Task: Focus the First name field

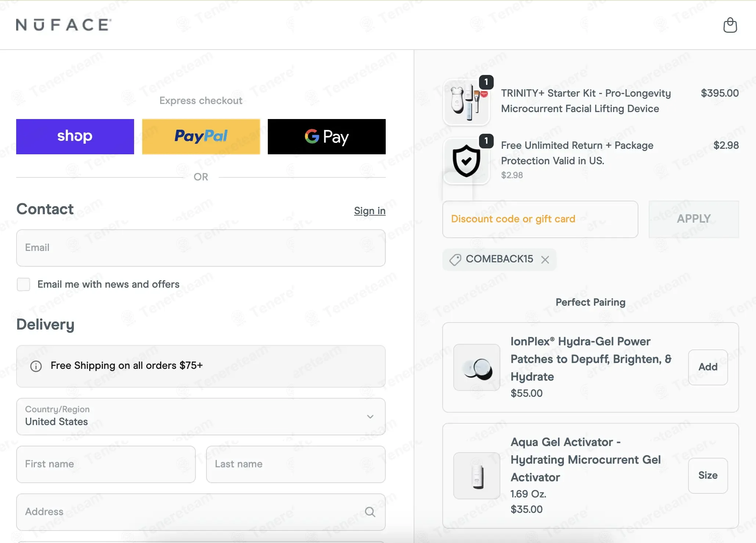Action: pos(106,464)
